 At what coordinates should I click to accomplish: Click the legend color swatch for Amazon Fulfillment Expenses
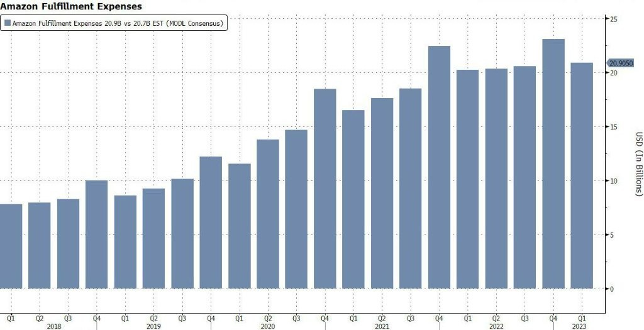click(x=8, y=23)
